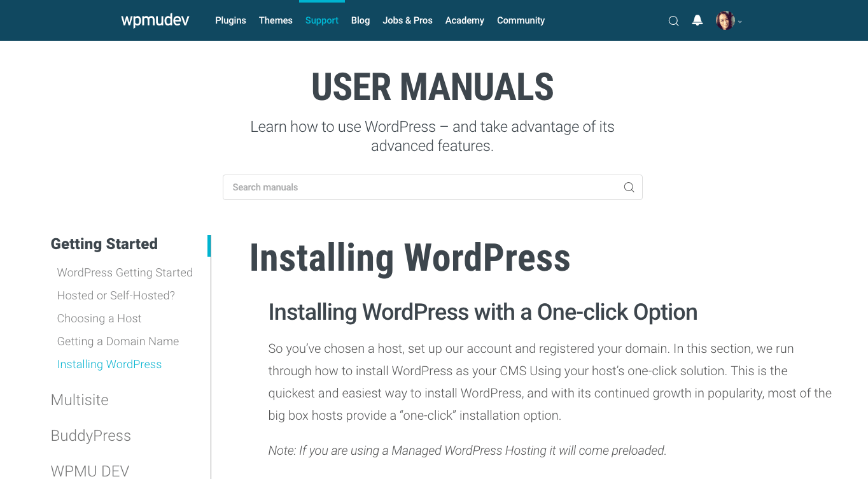Expand the BuddyPress section
This screenshot has width=868, height=479.
point(90,436)
